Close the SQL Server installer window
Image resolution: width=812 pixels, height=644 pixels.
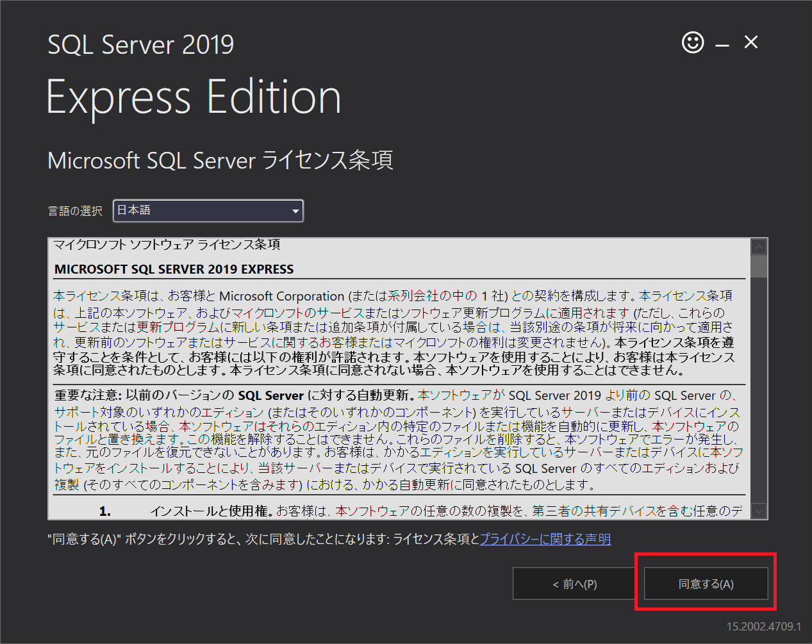(x=751, y=42)
